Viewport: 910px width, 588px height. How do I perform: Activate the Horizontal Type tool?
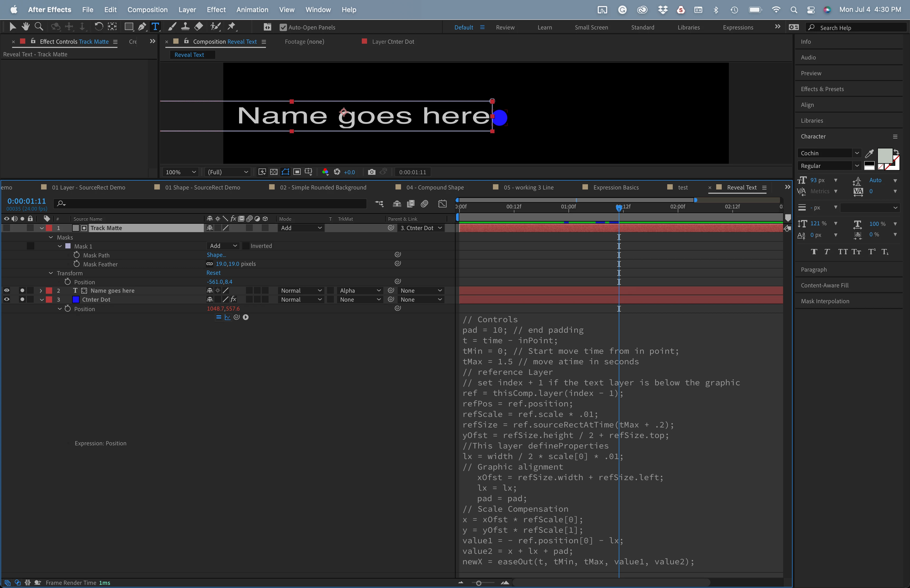[155, 26]
